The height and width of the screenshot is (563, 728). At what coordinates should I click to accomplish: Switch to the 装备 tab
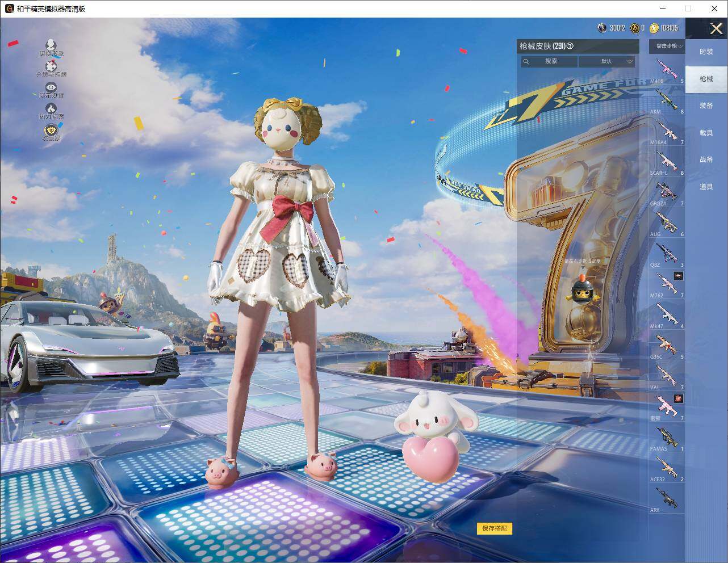coord(706,106)
